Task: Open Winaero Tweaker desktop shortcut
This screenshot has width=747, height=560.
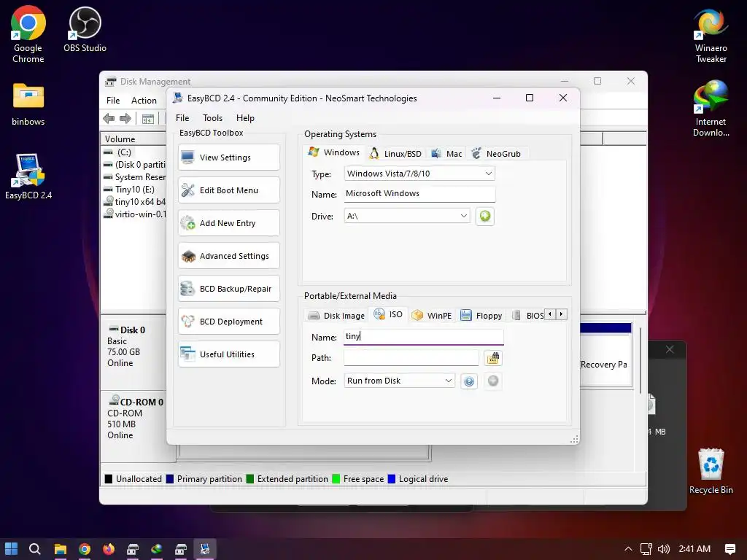Action: [711, 36]
